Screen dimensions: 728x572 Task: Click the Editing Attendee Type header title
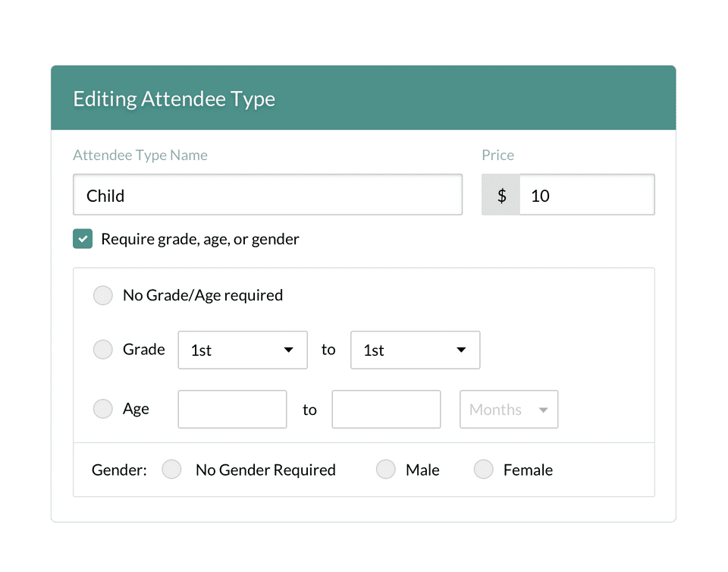(x=174, y=99)
